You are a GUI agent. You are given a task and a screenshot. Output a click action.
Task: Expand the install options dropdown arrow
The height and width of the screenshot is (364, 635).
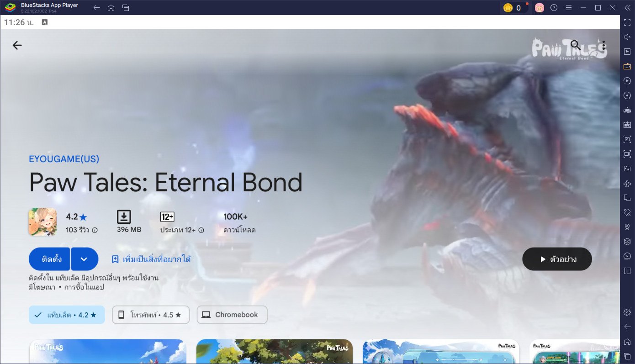pos(84,259)
